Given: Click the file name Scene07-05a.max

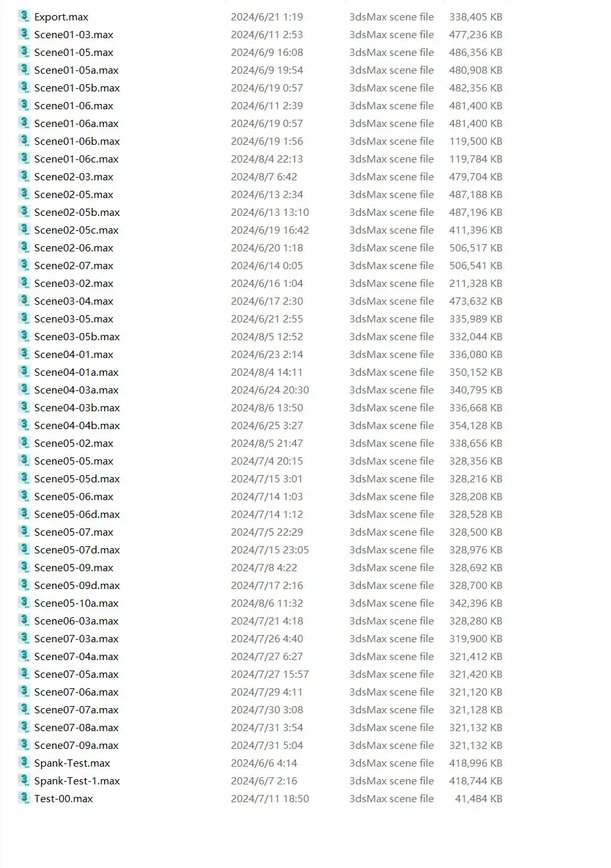Looking at the screenshot, I should [76, 675].
